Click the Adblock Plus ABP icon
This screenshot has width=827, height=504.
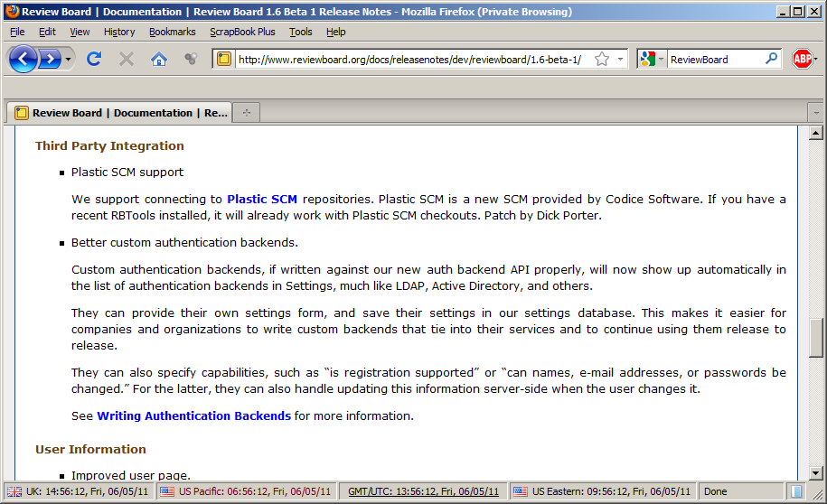tap(802, 59)
